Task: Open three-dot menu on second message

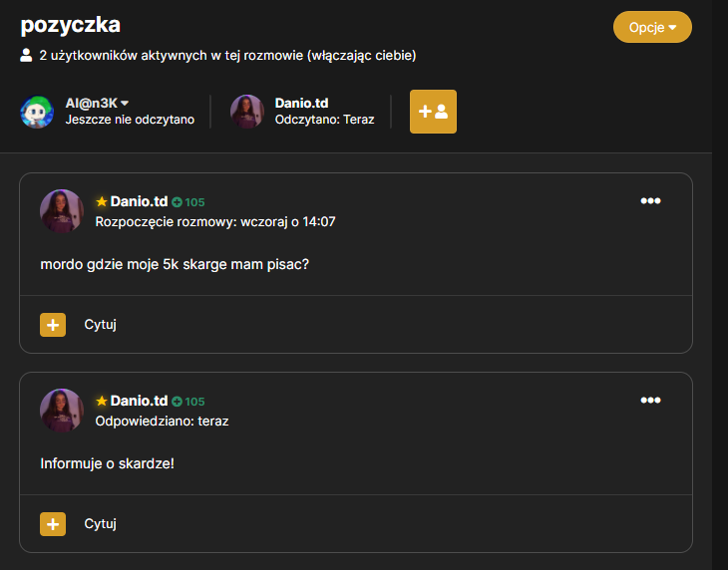Action: coord(650,401)
